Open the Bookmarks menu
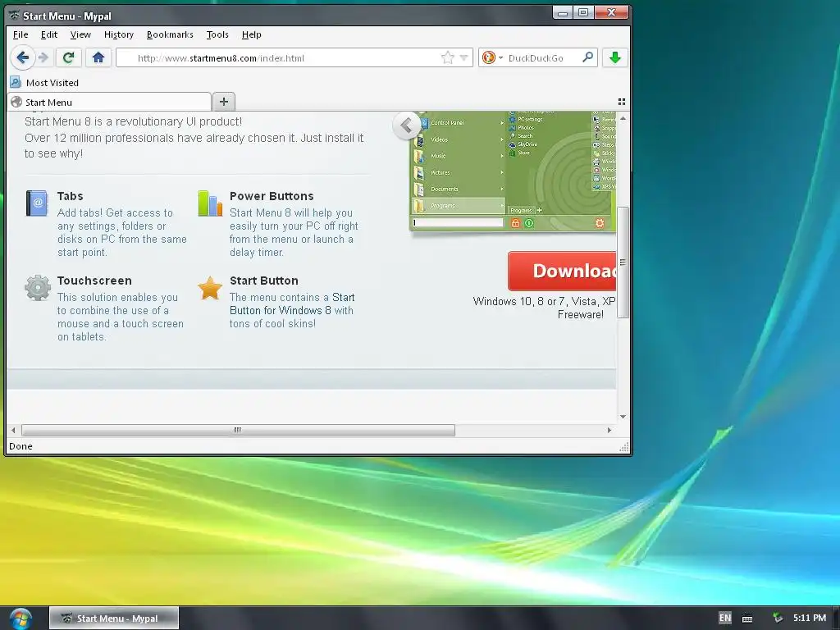This screenshot has height=630, width=840. pyautogui.click(x=170, y=34)
